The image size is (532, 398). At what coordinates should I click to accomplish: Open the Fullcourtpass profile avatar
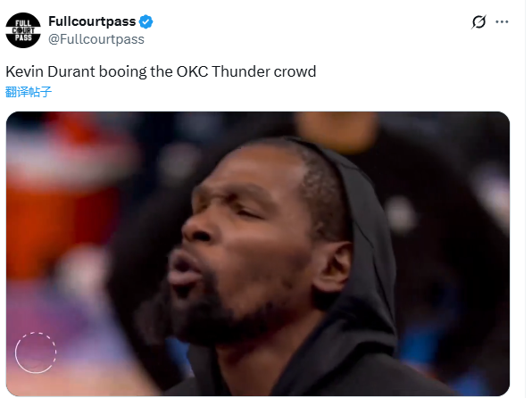(23, 30)
